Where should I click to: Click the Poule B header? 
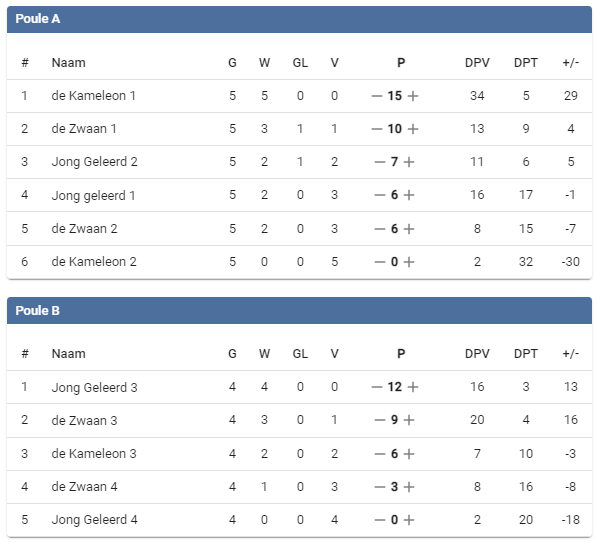[x=299, y=310]
